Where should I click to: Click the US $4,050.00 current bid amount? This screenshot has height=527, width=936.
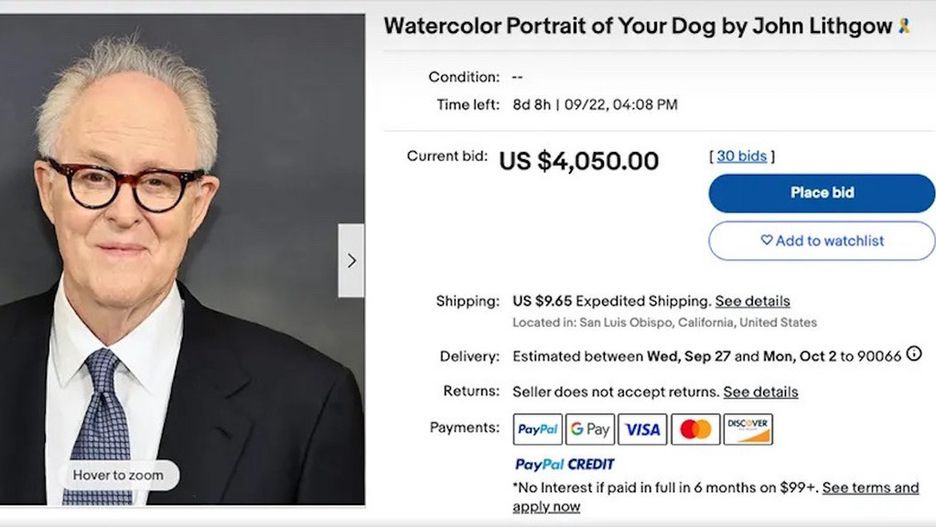pyautogui.click(x=579, y=161)
